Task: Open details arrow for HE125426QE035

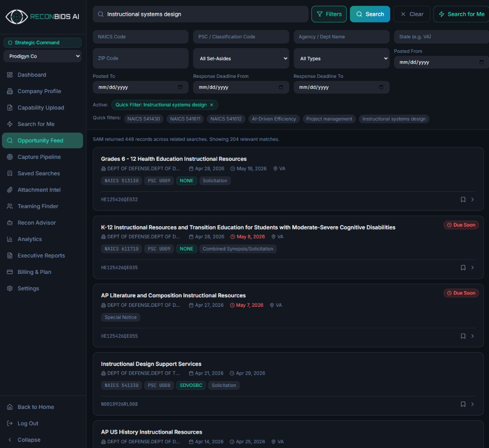Action: tap(473, 268)
